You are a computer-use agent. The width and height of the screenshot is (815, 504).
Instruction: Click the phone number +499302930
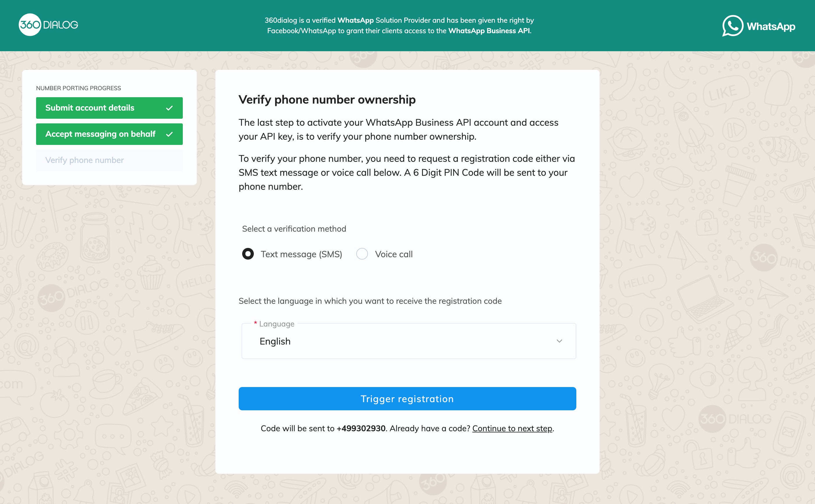point(361,428)
